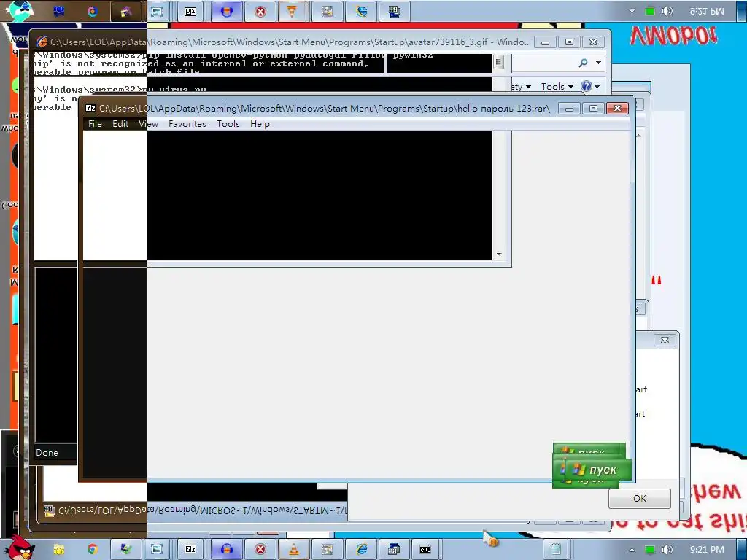Open the volume speaker icon in bottom tray
Image resolution: width=747 pixels, height=560 pixels.
[x=667, y=550]
